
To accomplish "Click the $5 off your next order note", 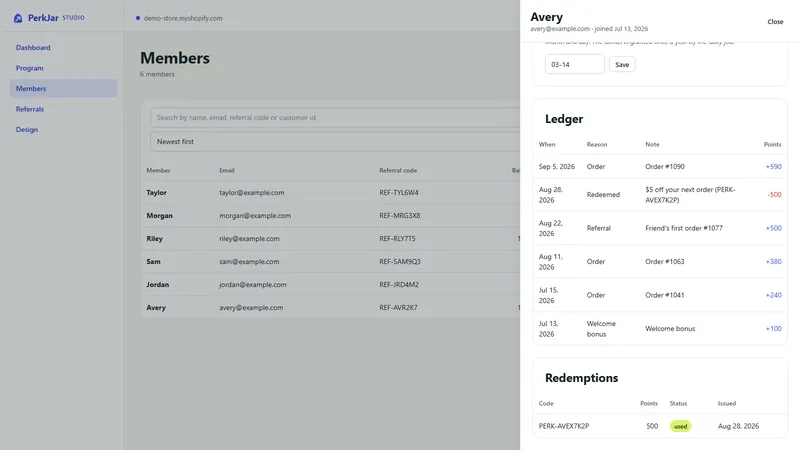I will (690, 194).
